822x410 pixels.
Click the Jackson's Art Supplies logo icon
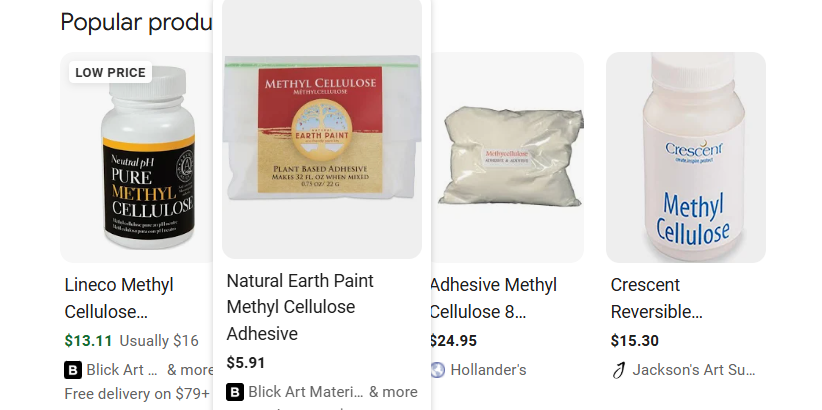(619, 370)
